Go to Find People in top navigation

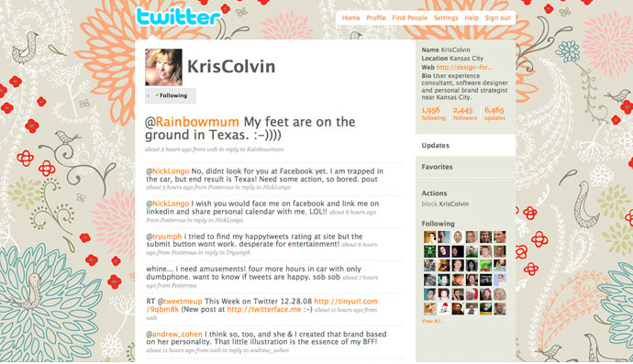[x=409, y=17]
